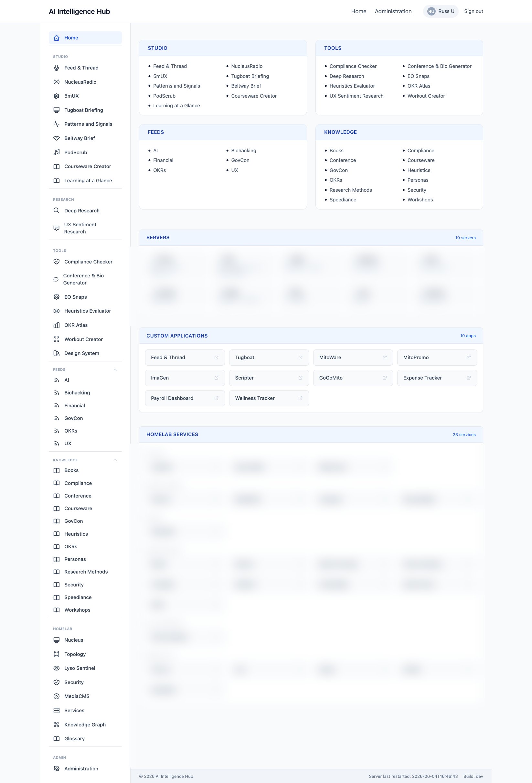Click the '10 apps' count label
The width and height of the screenshot is (532, 783).
468,336
